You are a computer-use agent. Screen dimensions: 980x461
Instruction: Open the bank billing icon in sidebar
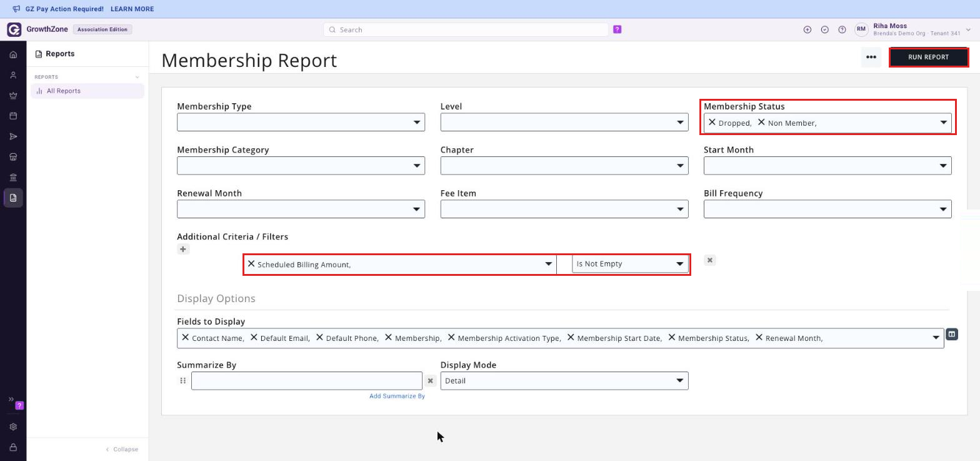[x=13, y=178]
